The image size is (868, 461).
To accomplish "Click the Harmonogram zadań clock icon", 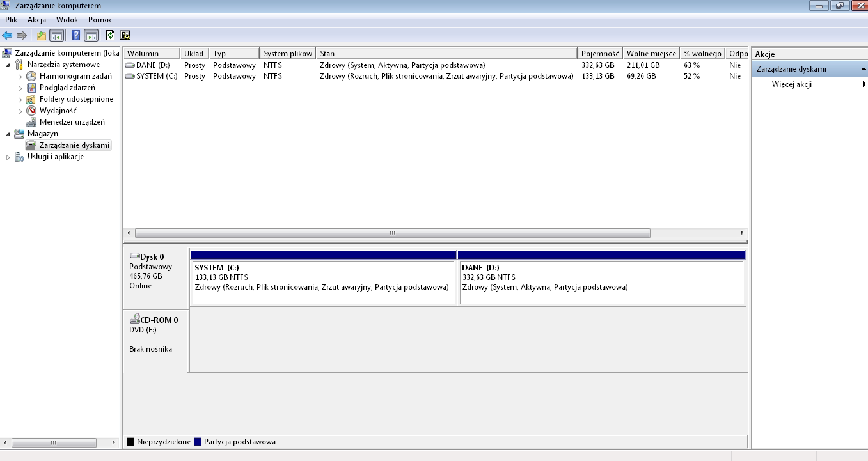I will 31,76.
